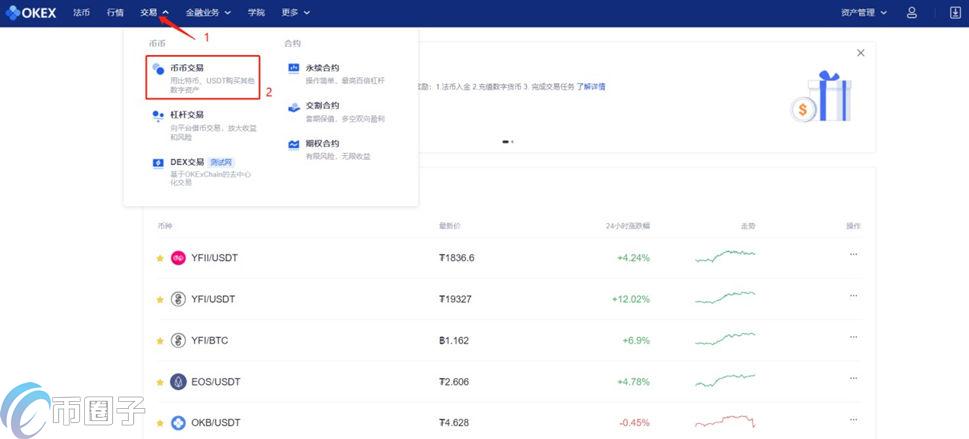Toggle favorite star for YFI/BTC
This screenshot has width=969, height=439.
tap(159, 341)
